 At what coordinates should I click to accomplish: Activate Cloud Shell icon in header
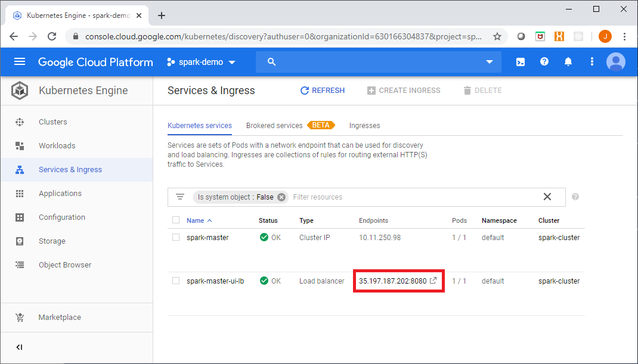521,62
